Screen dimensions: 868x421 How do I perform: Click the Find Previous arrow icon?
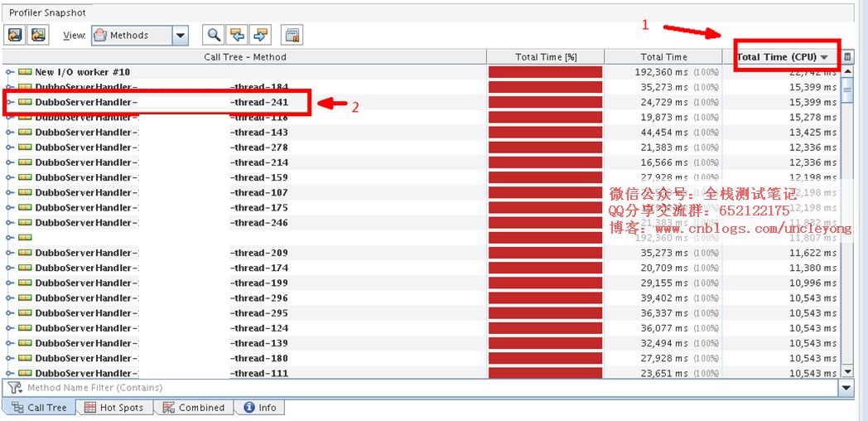coord(237,36)
